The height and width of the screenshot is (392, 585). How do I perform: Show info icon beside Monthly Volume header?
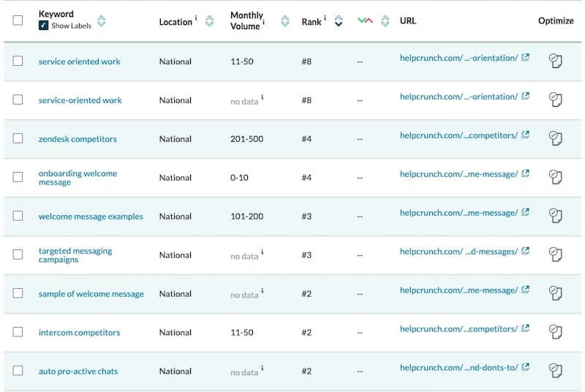pos(264,23)
